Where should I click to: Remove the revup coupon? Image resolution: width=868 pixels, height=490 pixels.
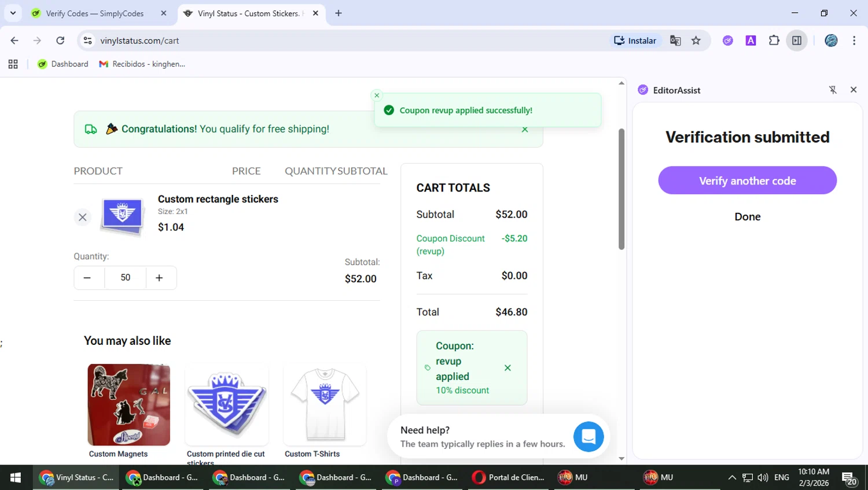(x=507, y=368)
